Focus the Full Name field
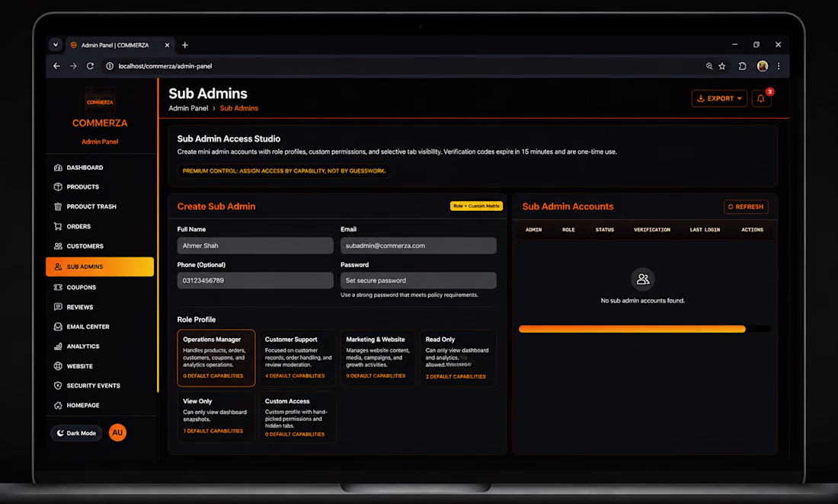Image resolution: width=838 pixels, height=504 pixels. (255, 246)
